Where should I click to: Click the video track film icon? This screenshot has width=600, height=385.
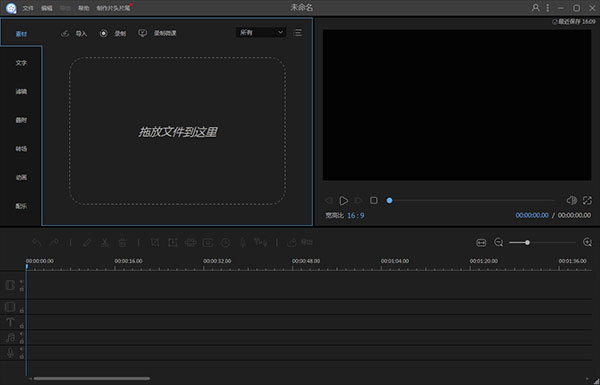[10, 285]
